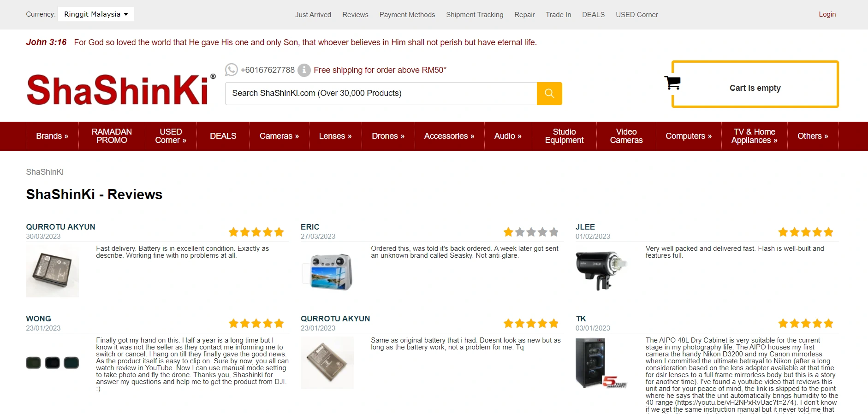
Task: Click the WhatsApp phone icon
Action: tap(231, 70)
